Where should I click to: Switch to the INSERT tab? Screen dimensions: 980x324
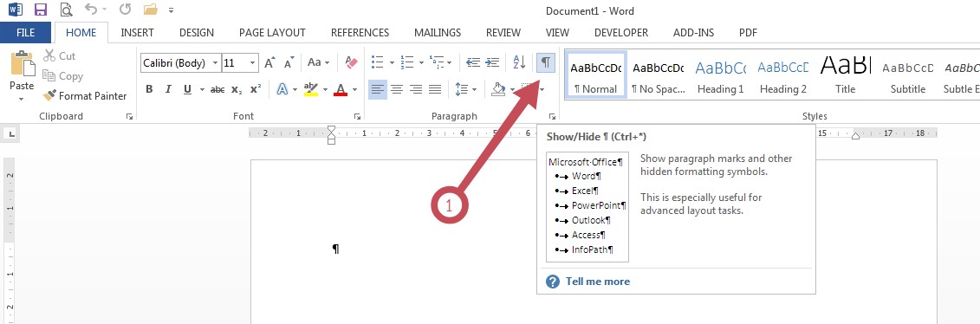(138, 32)
